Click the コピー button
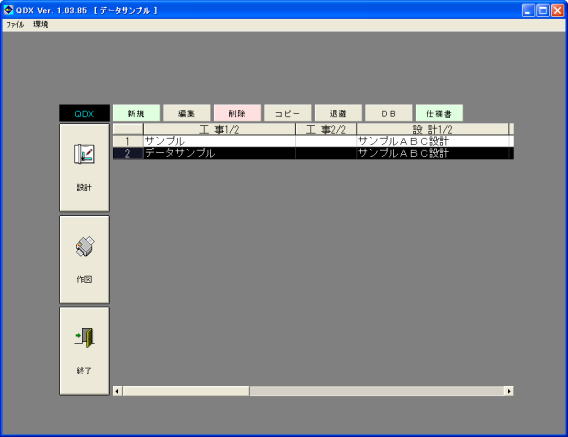 pos(288,113)
